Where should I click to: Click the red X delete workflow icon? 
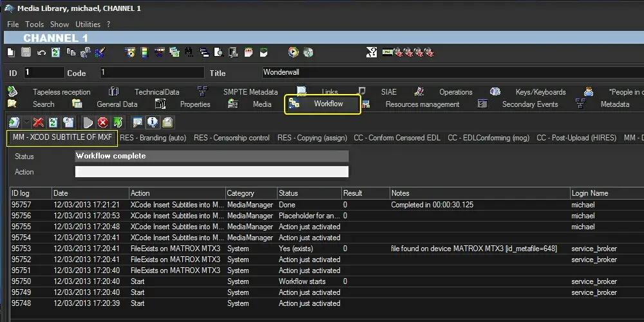point(39,122)
